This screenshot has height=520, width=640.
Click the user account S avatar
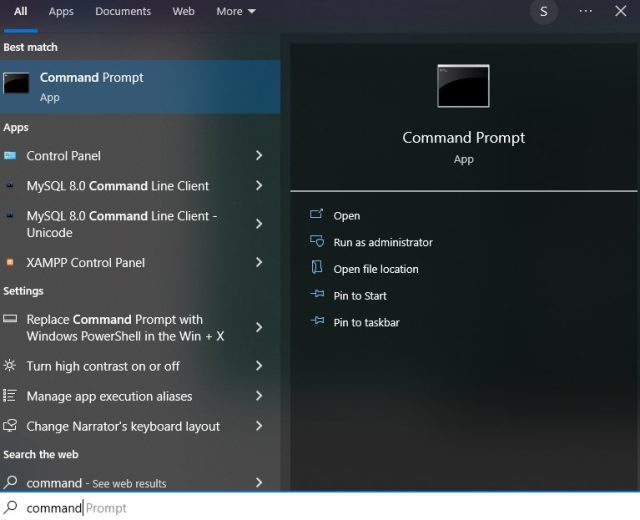point(543,11)
